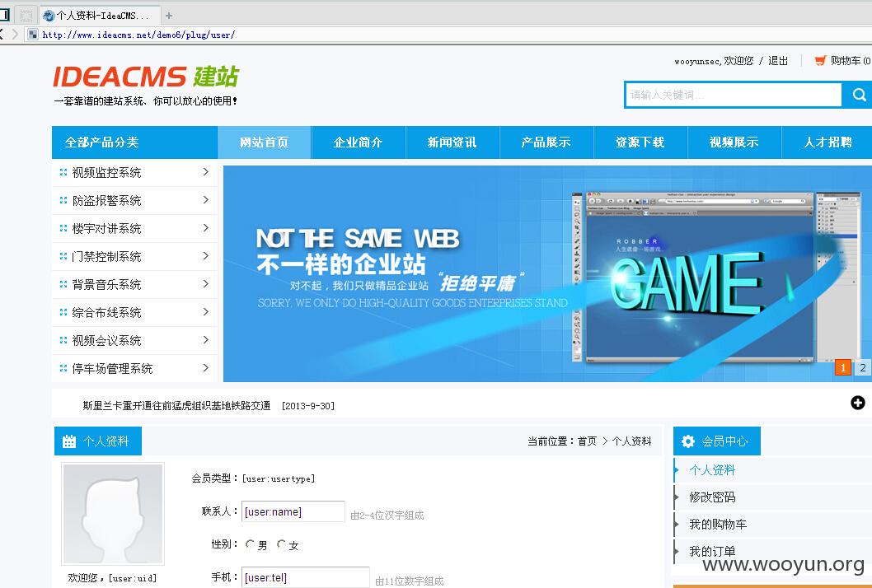This screenshot has height=588, width=872.
Task: Open the shopping cart icon
Action: pyautogui.click(x=820, y=61)
